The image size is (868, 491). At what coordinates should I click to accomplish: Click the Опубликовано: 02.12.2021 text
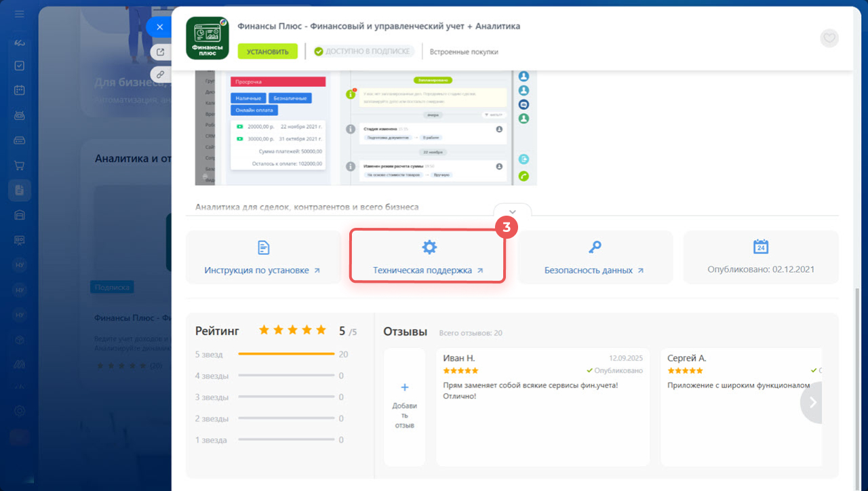(761, 269)
